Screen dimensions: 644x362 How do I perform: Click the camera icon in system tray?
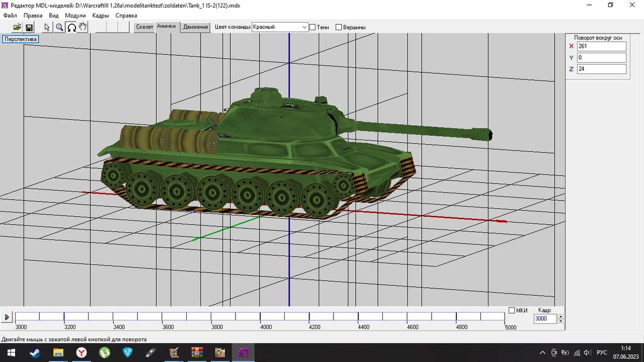pos(554,353)
